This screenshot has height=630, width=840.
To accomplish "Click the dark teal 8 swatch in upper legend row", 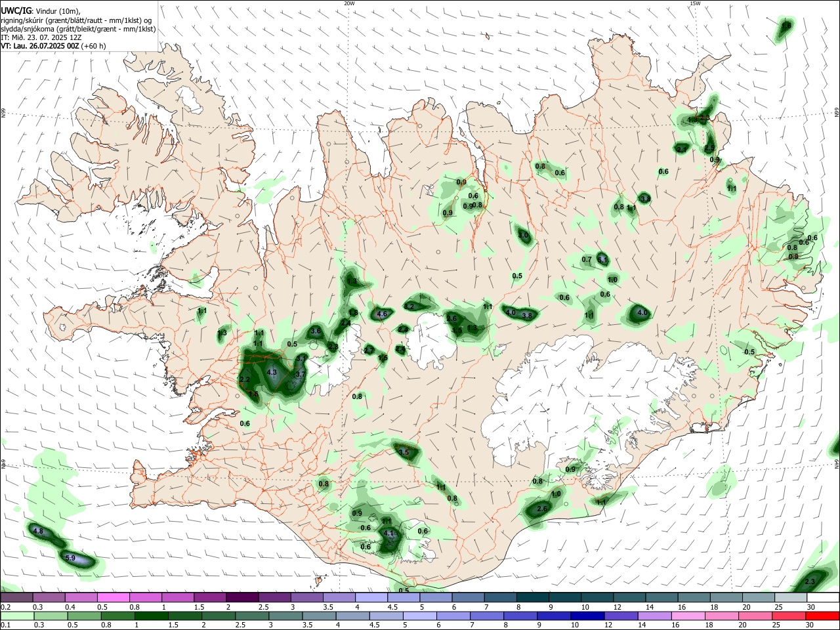I will (x=533, y=597).
